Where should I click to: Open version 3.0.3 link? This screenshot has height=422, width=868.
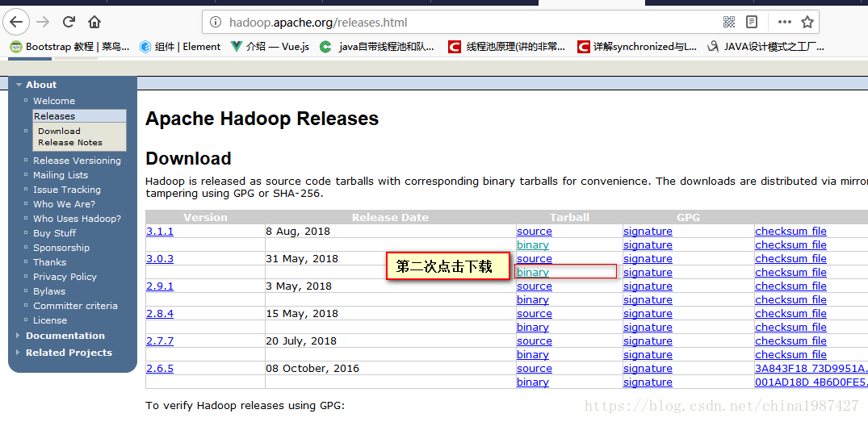tap(160, 258)
